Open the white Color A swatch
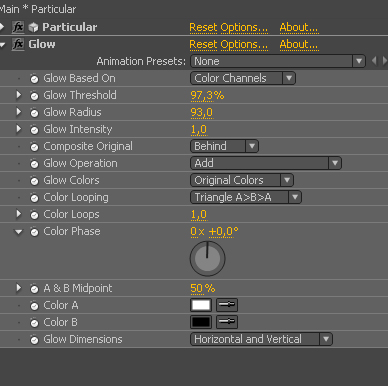388x386 pixels. 201,305
